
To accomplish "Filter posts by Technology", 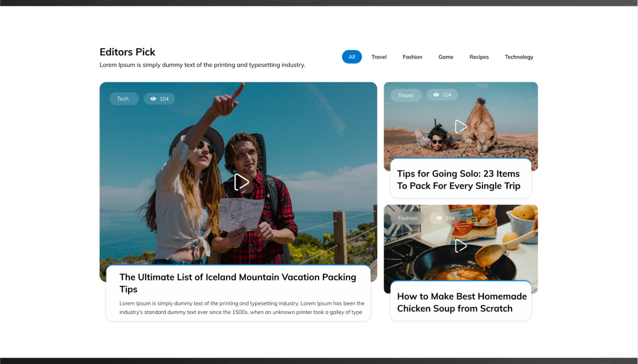I will 519,57.
